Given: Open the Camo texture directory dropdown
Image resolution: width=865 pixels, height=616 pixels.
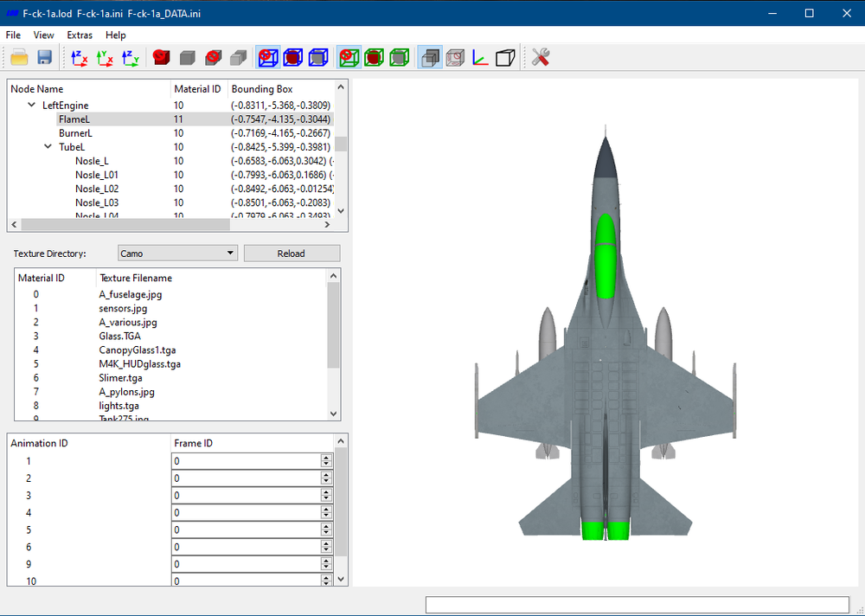Looking at the screenshot, I should tap(177, 253).
